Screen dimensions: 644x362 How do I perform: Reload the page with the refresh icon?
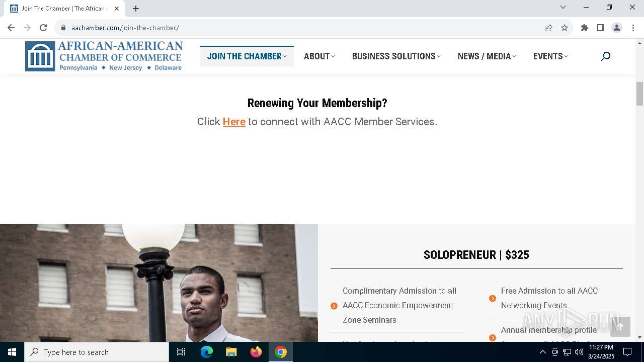(x=43, y=28)
